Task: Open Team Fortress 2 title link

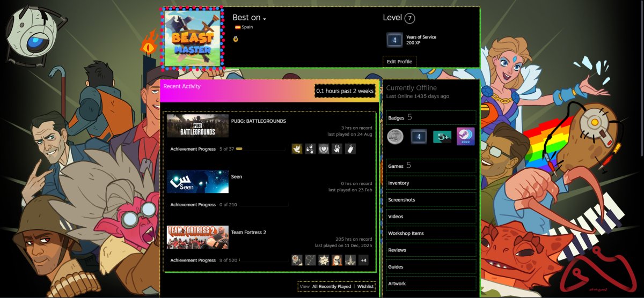Action: (248, 233)
